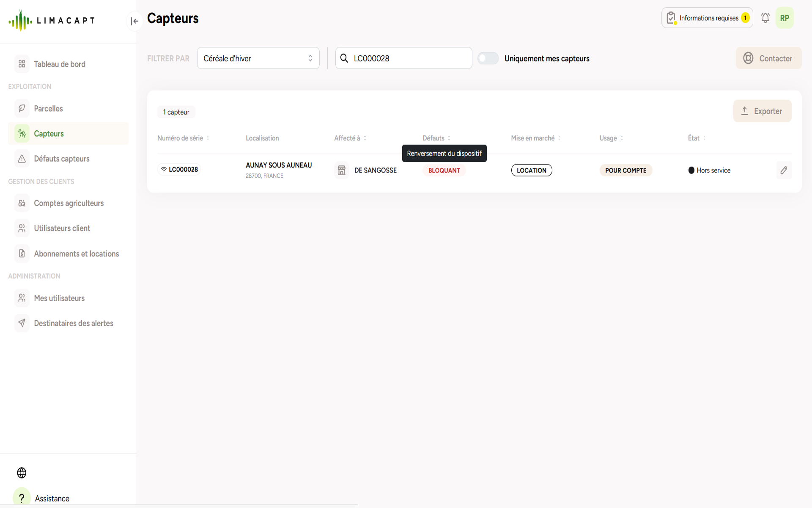Click the Exporter button
This screenshot has width=812, height=508.
pos(762,111)
